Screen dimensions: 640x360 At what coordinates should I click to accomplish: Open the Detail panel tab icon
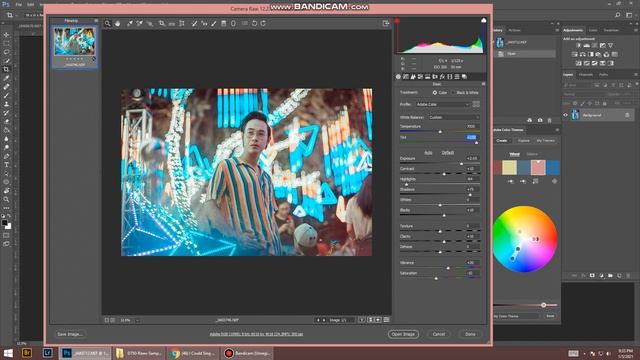(413, 77)
